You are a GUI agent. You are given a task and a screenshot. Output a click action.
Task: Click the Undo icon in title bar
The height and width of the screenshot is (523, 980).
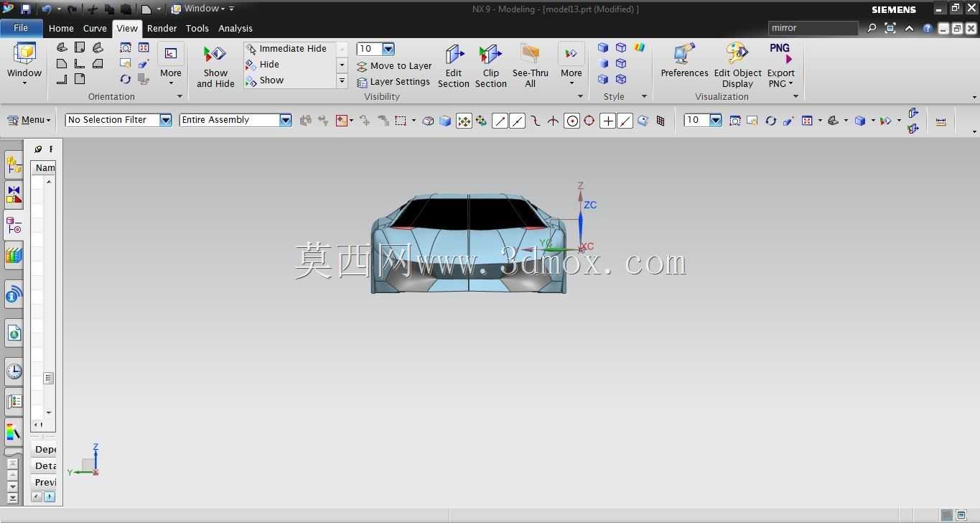pyautogui.click(x=46, y=9)
